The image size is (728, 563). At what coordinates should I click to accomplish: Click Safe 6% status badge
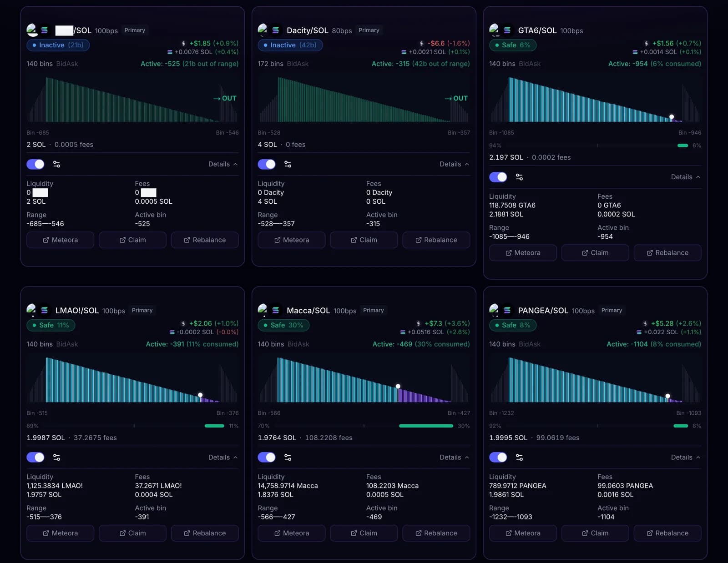tap(513, 45)
